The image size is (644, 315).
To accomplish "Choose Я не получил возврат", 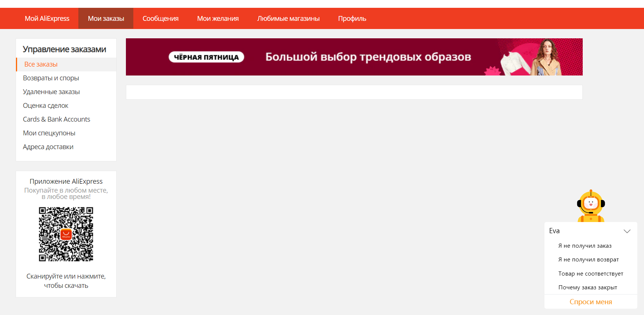I will tap(589, 260).
